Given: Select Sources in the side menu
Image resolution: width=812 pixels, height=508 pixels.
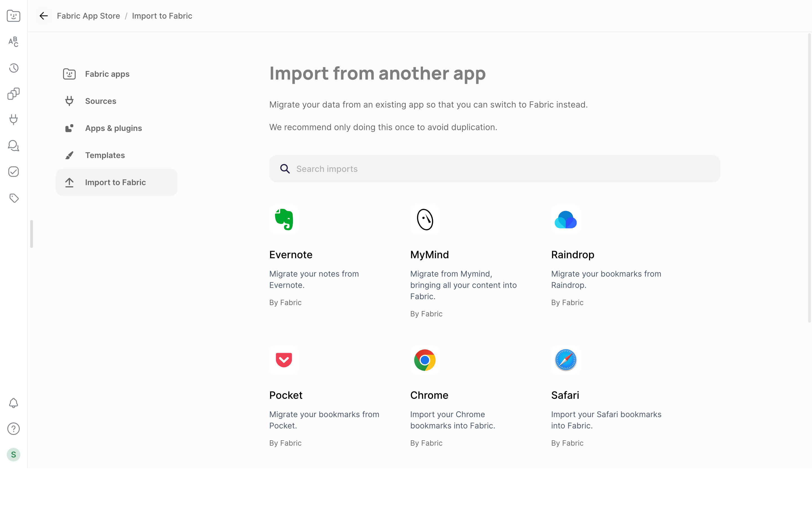Looking at the screenshot, I should 117,101.
